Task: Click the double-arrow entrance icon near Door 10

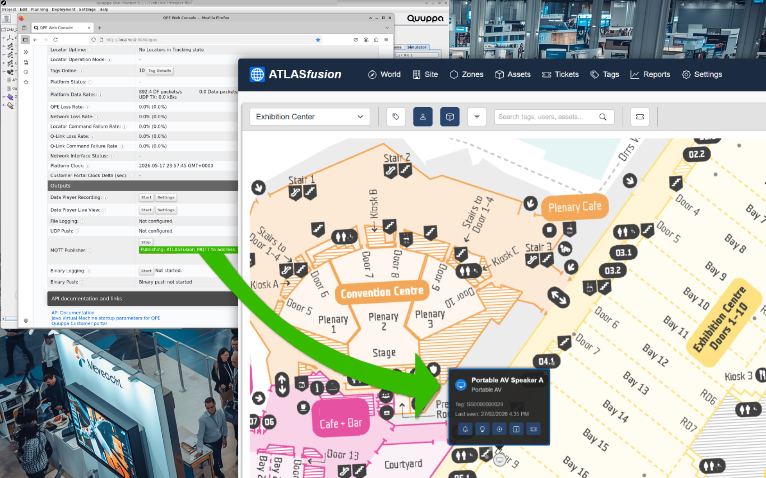Action: click(558, 297)
